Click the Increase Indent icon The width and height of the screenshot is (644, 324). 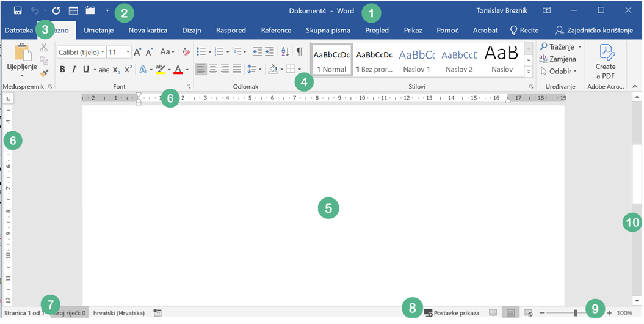click(269, 52)
